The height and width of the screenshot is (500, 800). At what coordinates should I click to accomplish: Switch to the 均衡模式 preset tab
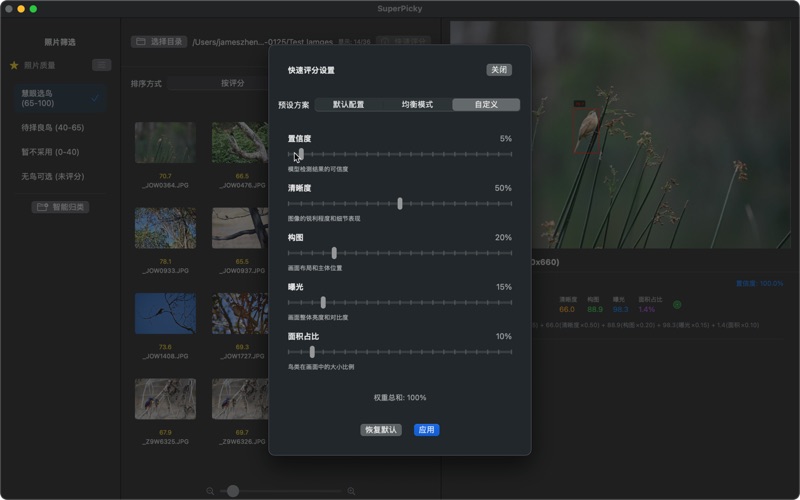pyautogui.click(x=417, y=105)
